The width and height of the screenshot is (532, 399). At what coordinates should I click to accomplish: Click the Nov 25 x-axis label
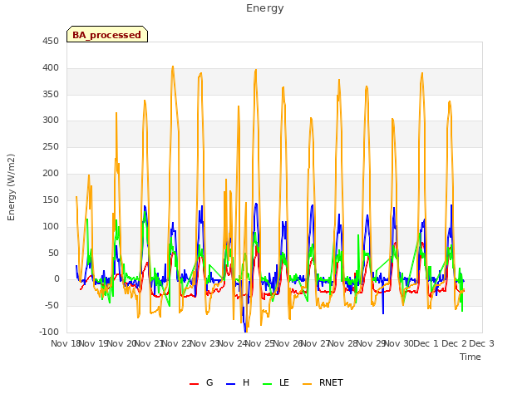(259, 343)
